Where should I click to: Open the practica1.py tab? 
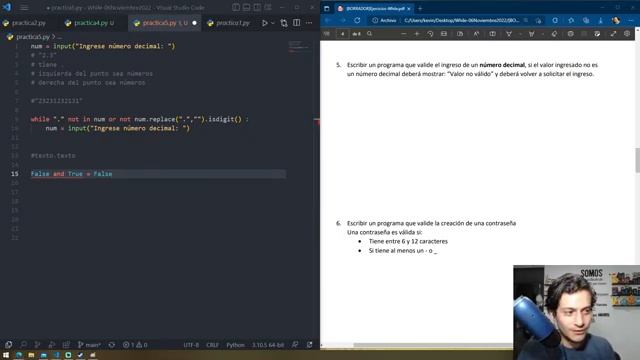click(x=229, y=23)
